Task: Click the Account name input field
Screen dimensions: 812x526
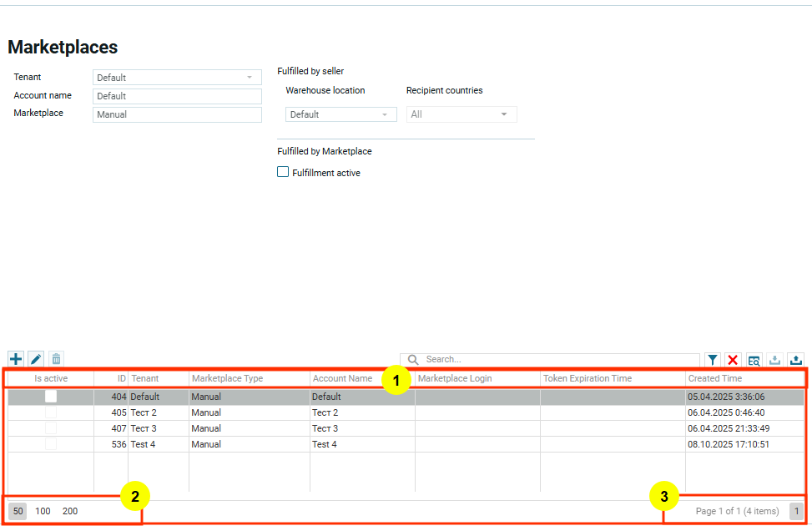Action: [177, 96]
